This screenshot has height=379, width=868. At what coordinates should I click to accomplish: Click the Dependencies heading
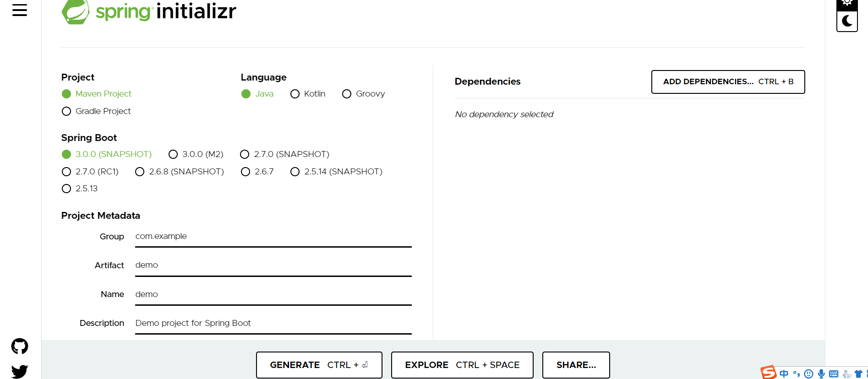(487, 81)
